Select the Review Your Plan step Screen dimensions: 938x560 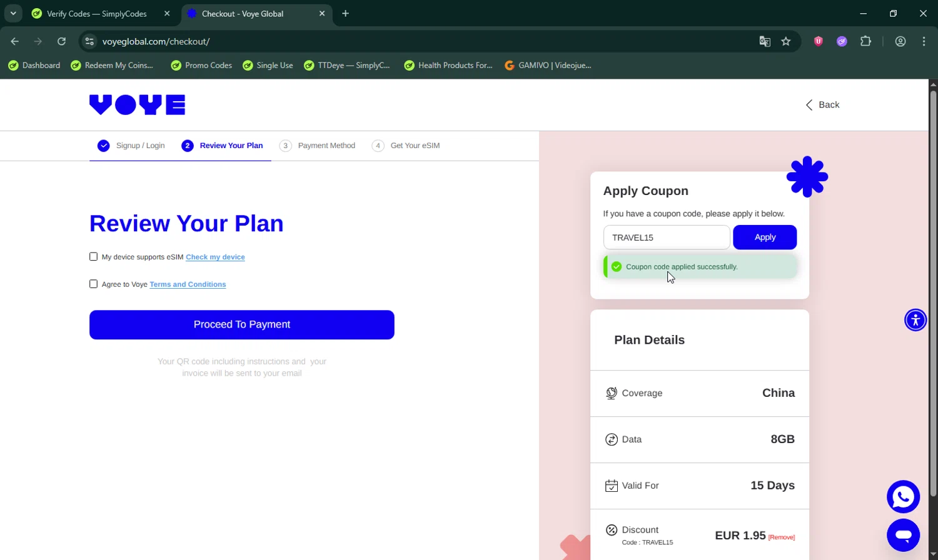point(222,146)
